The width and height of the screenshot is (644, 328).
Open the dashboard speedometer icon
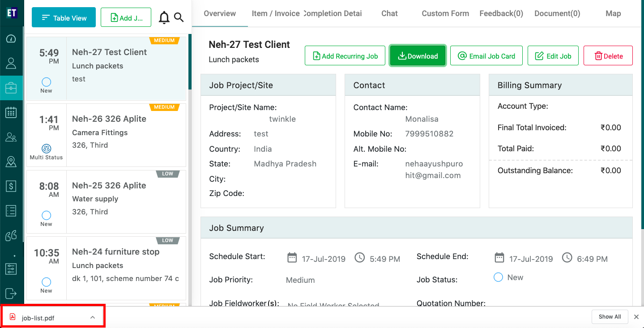[11, 39]
